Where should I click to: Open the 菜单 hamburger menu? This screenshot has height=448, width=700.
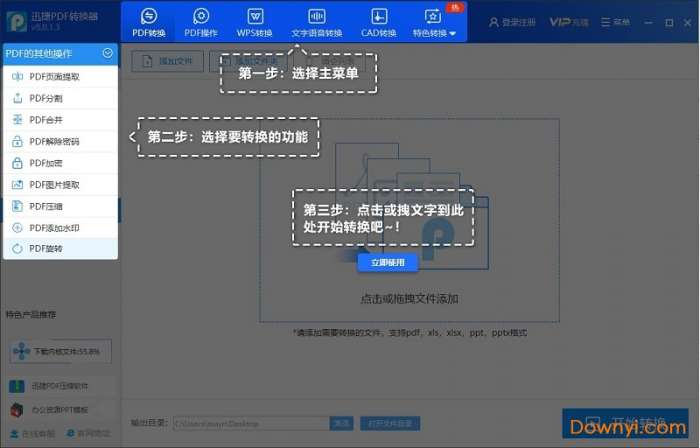615,22
